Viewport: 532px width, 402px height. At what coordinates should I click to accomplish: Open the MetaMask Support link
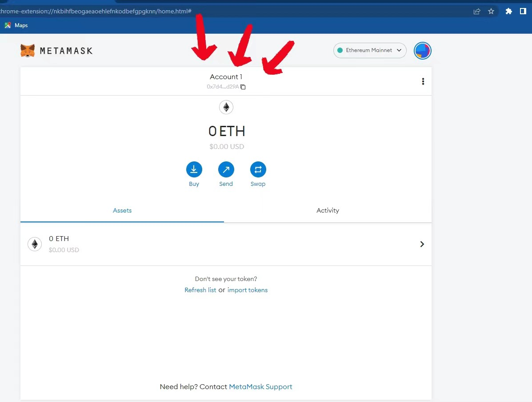pyautogui.click(x=260, y=387)
